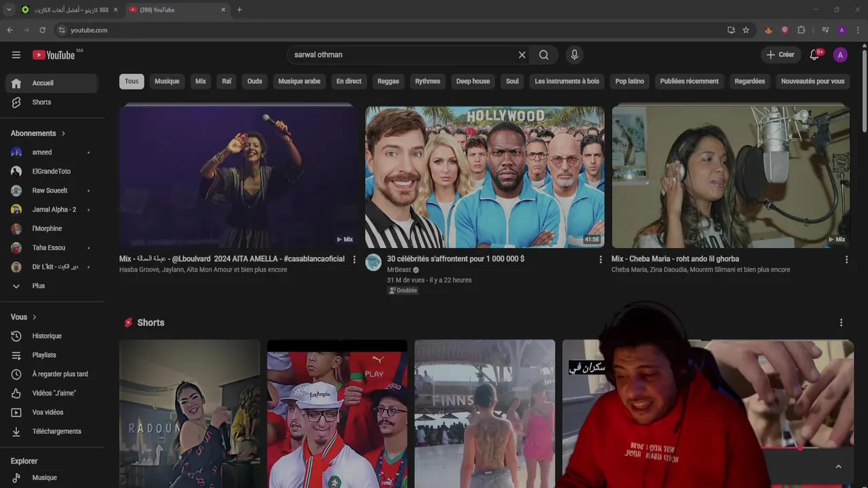This screenshot has width=868, height=488.
Task: Click the YouTube logo
Action: point(54,55)
